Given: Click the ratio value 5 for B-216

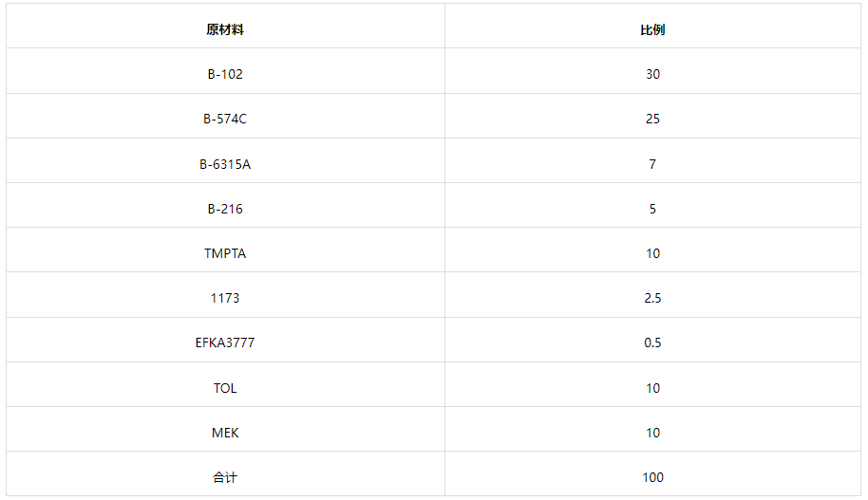Looking at the screenshot, I should point(652,209).
